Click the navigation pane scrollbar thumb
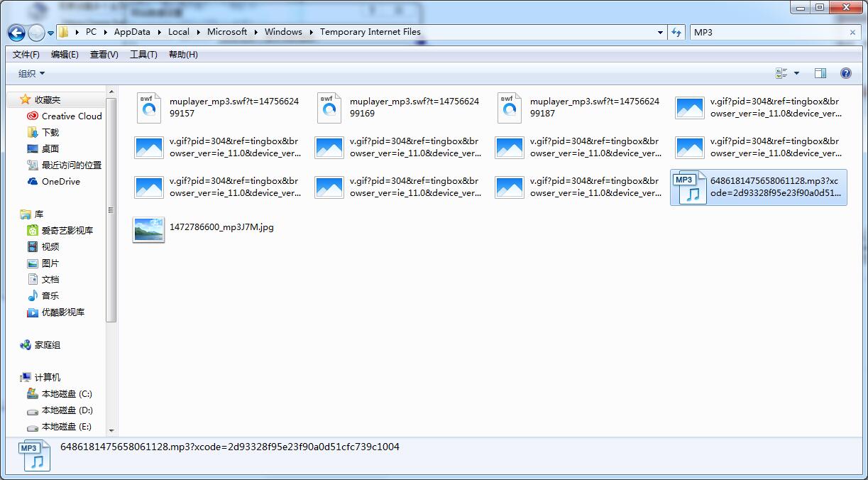The image size is (868, 480). (111, 210)
